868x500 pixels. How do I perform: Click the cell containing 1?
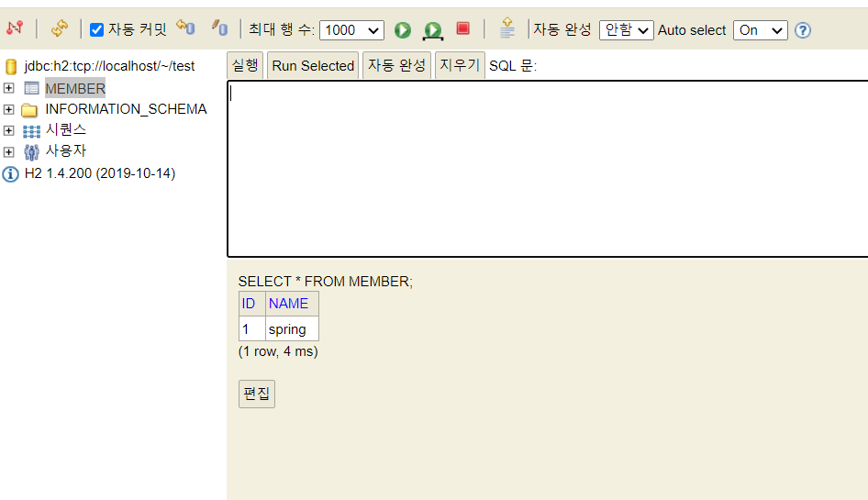[x=252, y=328]
